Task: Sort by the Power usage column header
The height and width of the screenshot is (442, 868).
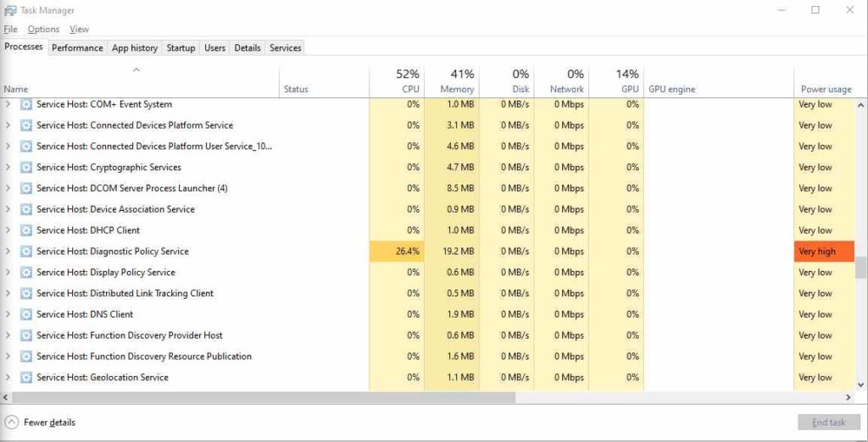Action: pyautogui.click(x=824, y=81)
